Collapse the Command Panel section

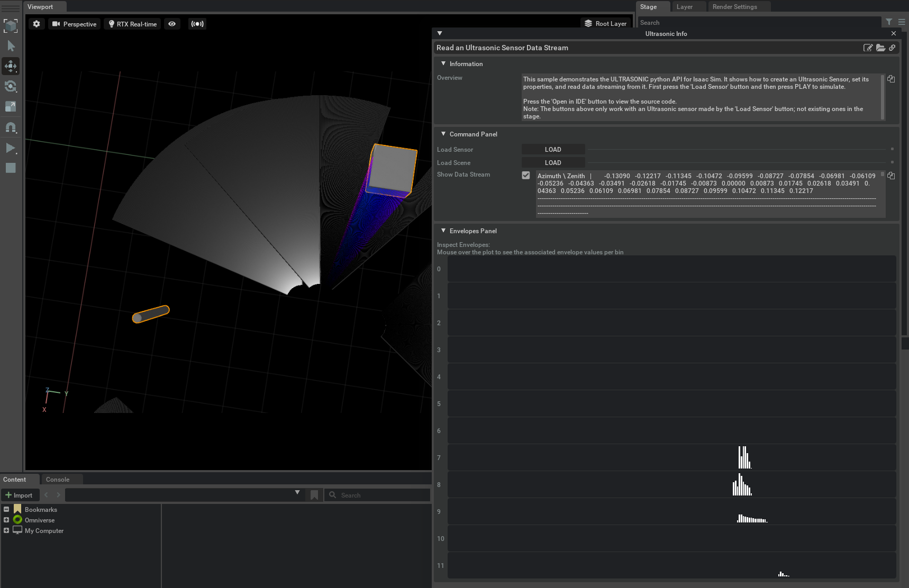pos(443,134)
